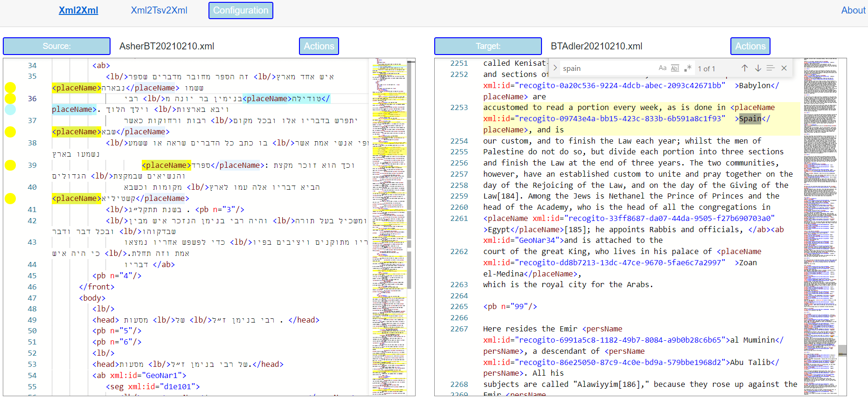Click the Target: file button

tap(488, 46)
